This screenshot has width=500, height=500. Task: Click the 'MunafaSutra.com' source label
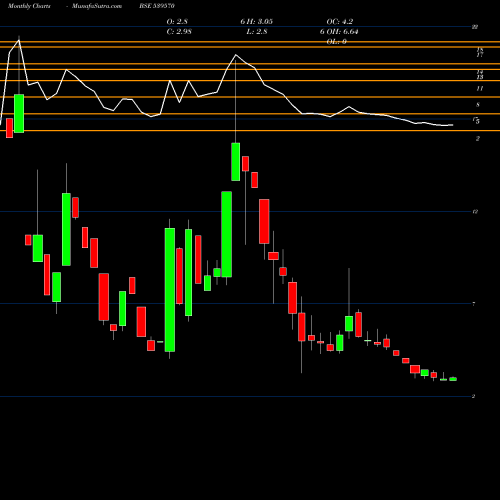[x=97, y=6]
